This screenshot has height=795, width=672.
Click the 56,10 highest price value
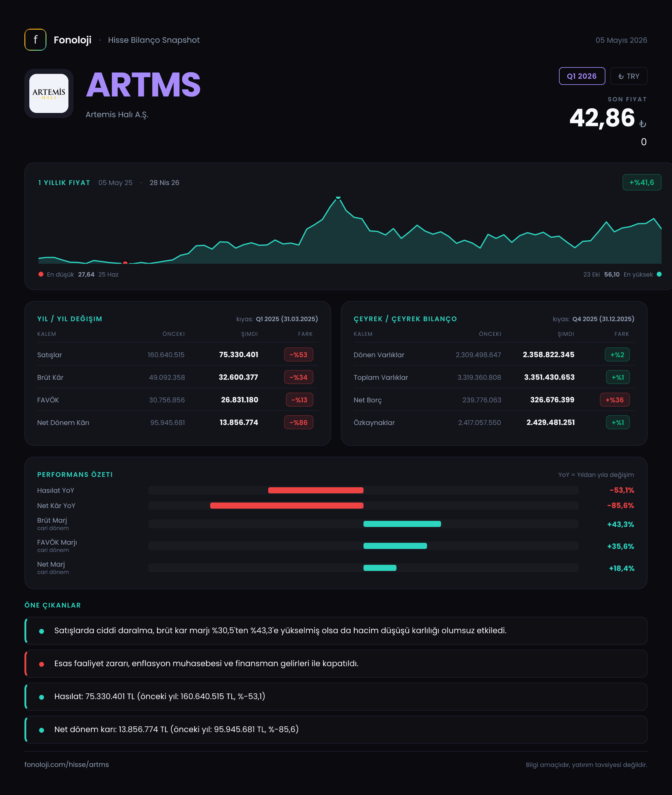(612, 274)
